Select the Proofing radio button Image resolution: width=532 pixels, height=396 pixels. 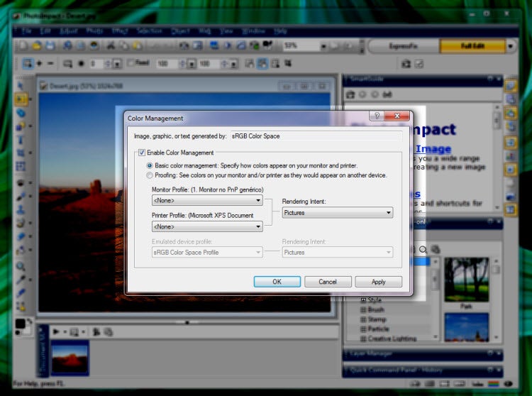coord(149,175)
